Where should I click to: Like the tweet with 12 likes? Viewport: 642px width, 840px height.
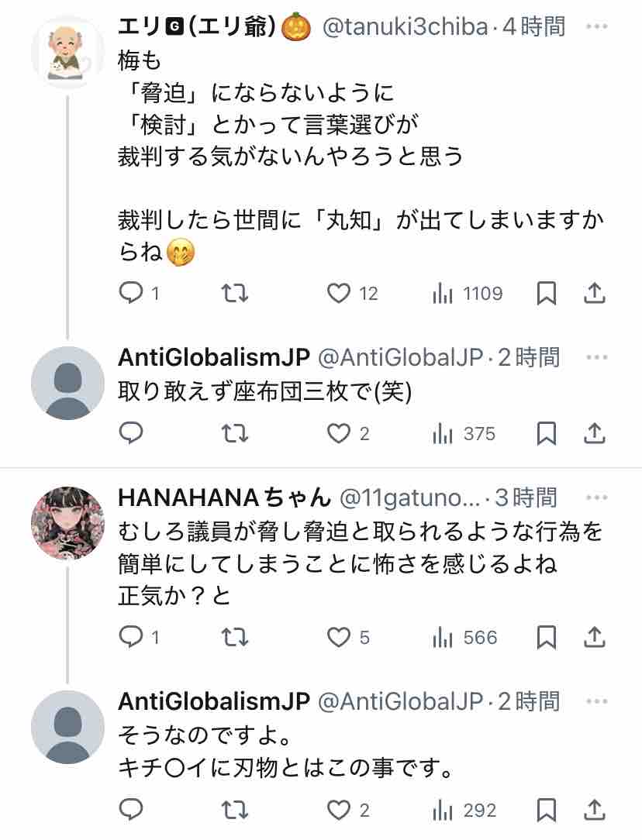click(x=339, y=294)
